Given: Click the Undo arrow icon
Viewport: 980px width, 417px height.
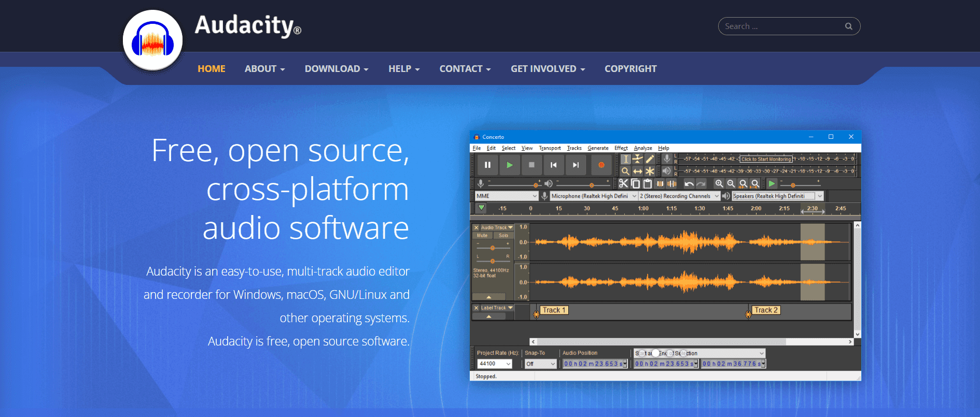Looking at the screenshot, I should (689, 183).
